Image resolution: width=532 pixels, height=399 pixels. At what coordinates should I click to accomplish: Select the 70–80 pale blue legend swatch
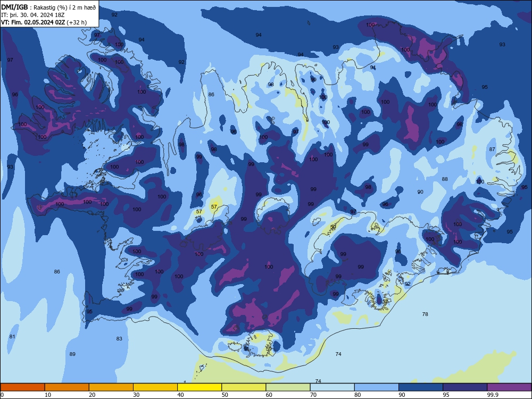click(332, 387)
